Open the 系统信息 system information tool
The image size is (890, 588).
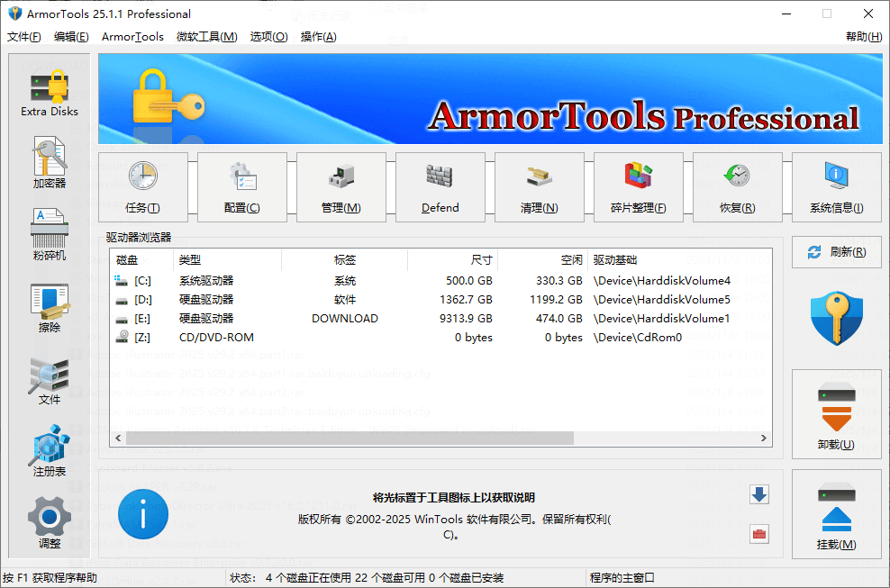(x=836, y=186)
